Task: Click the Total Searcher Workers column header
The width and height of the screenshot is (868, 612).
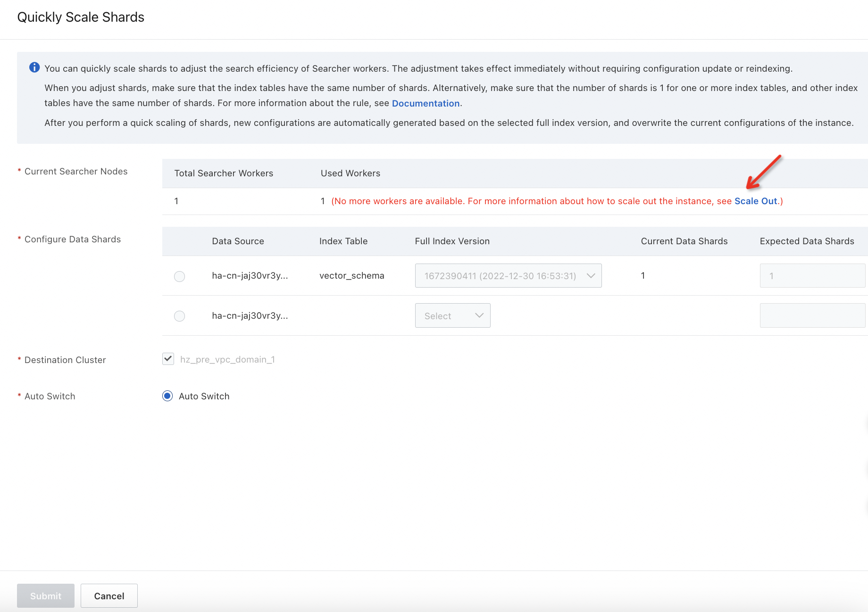Action: [224, 173]
